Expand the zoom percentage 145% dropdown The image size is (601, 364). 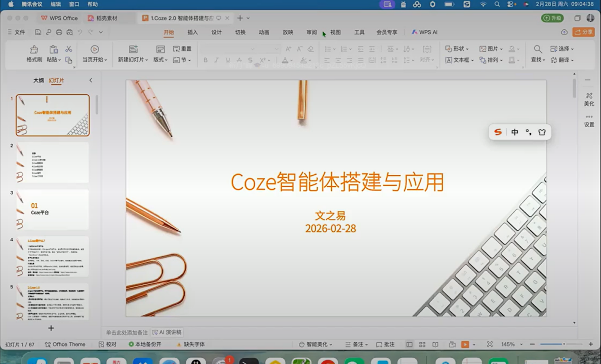(x=521, y=345)
